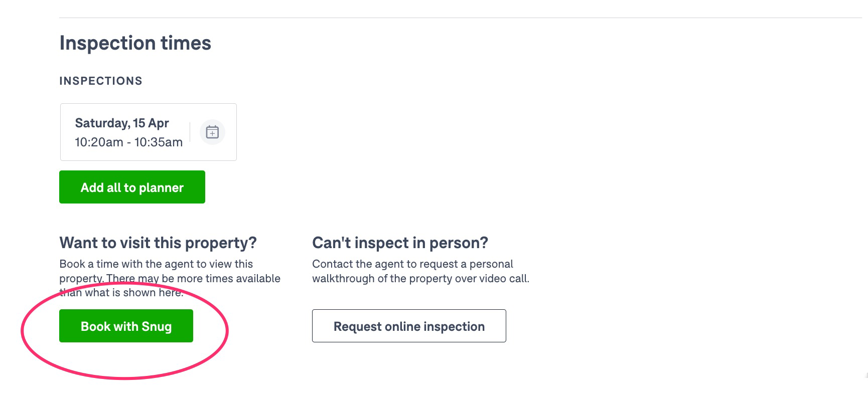The image size is (868, 401).
Task: Select the Saturday, 15 Apr date text
Action: [122, 123]
